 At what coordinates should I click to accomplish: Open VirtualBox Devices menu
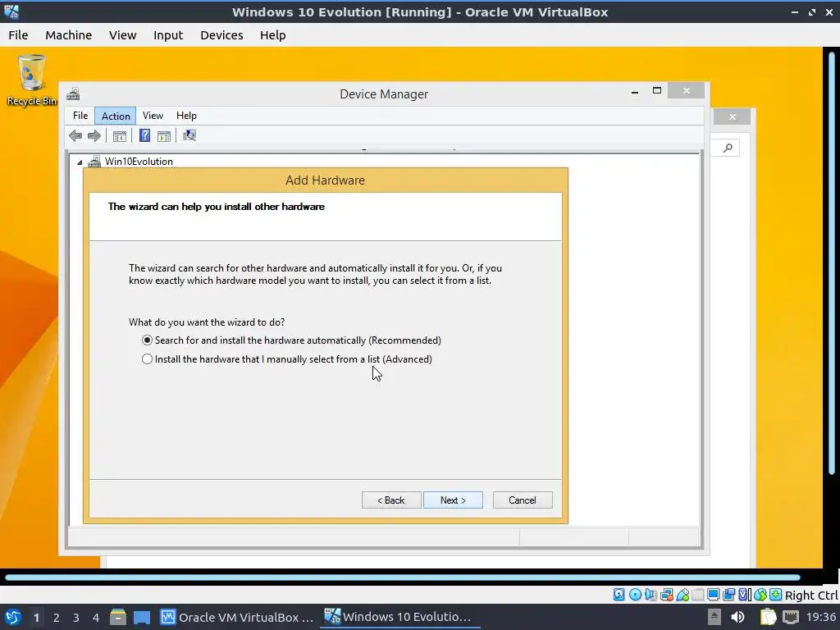221,35
